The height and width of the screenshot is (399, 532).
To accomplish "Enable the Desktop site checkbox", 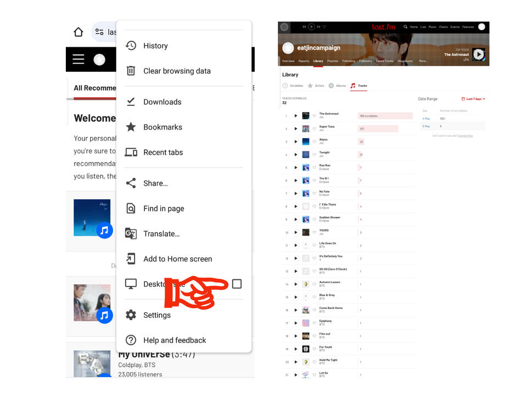I will click(x=237, y=284).
